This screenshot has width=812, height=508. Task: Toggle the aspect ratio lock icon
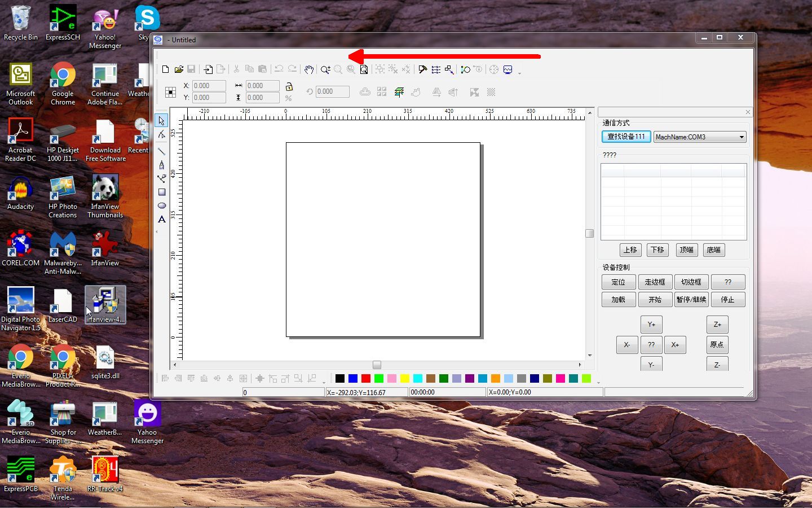click(289, 86)
